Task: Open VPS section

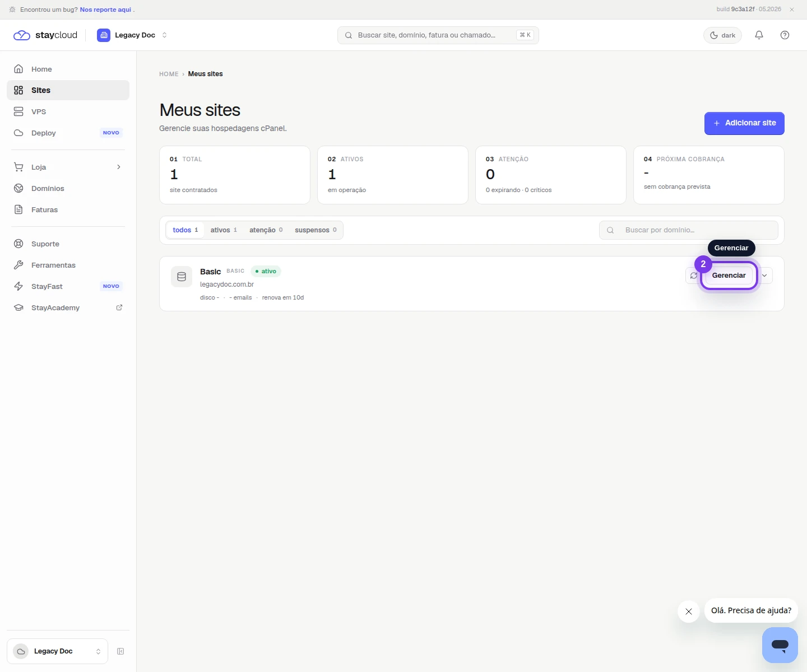Action: click(x=68, y=111)
